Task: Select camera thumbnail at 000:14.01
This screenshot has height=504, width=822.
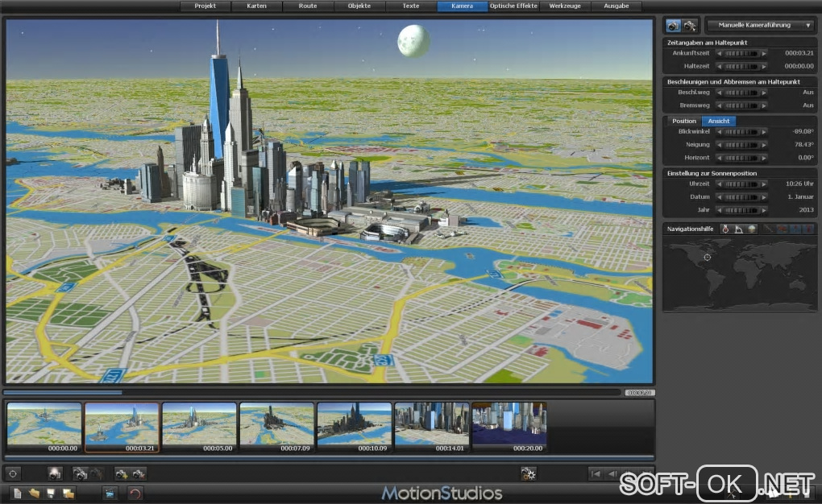Action: (432, 427)
